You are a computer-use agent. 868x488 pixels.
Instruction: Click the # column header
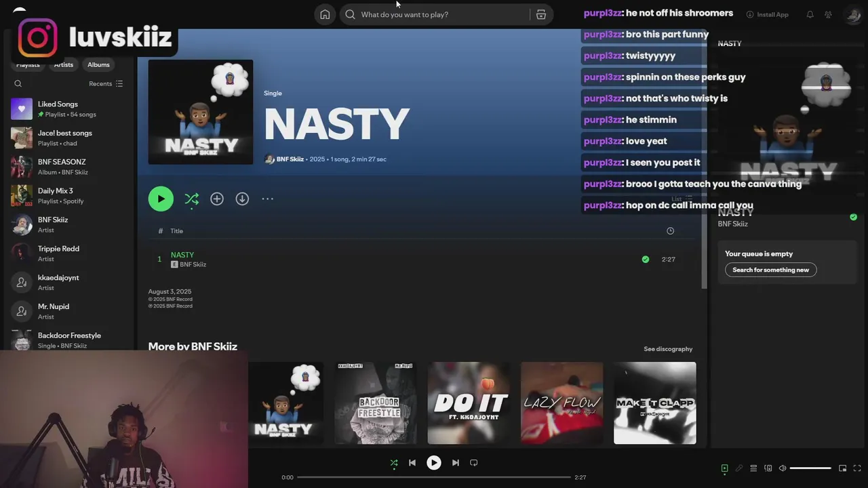tap(160, 231)
